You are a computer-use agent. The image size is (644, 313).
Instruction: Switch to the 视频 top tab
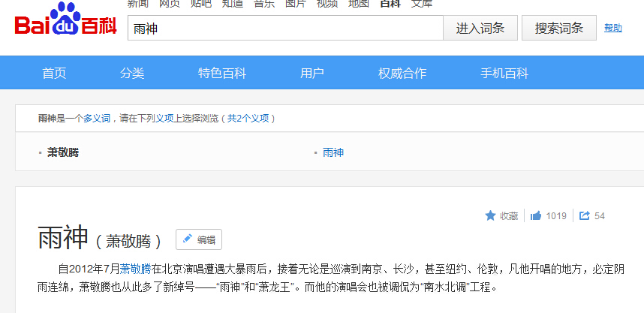[327, 4]
